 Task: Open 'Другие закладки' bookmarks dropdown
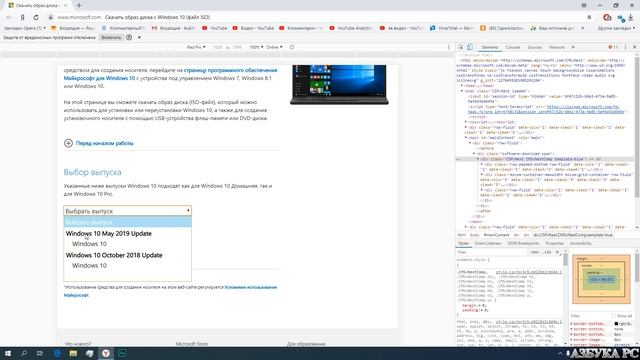[x=616, y=28]
